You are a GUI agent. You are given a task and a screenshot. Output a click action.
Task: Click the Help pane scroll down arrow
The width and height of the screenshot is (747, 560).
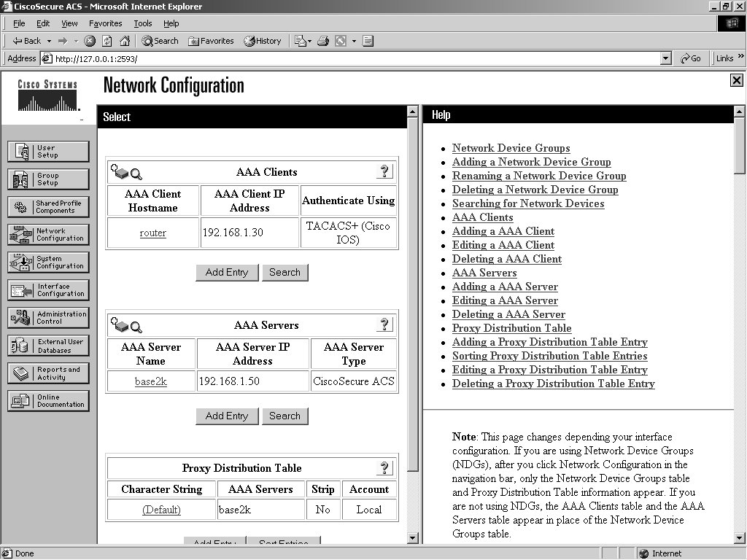[x=740, y=539]
